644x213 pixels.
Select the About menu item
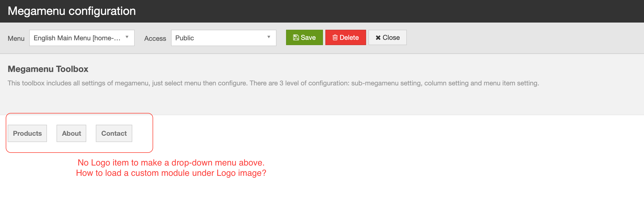71,133
